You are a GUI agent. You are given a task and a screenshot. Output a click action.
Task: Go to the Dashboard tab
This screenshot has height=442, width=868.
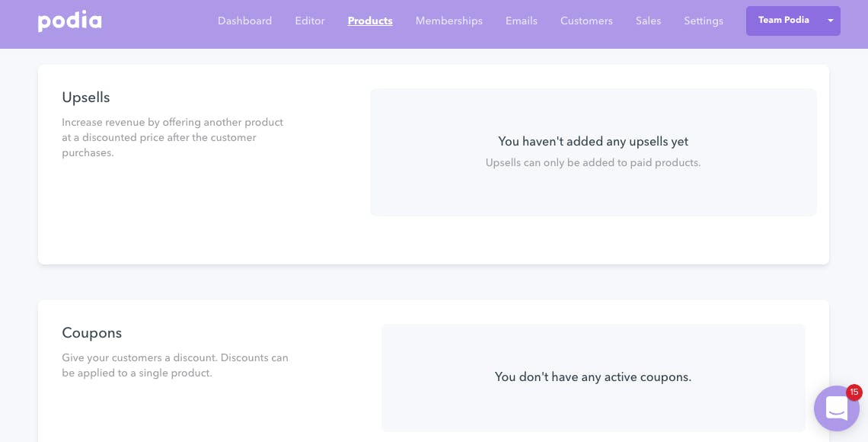point(244,21)
